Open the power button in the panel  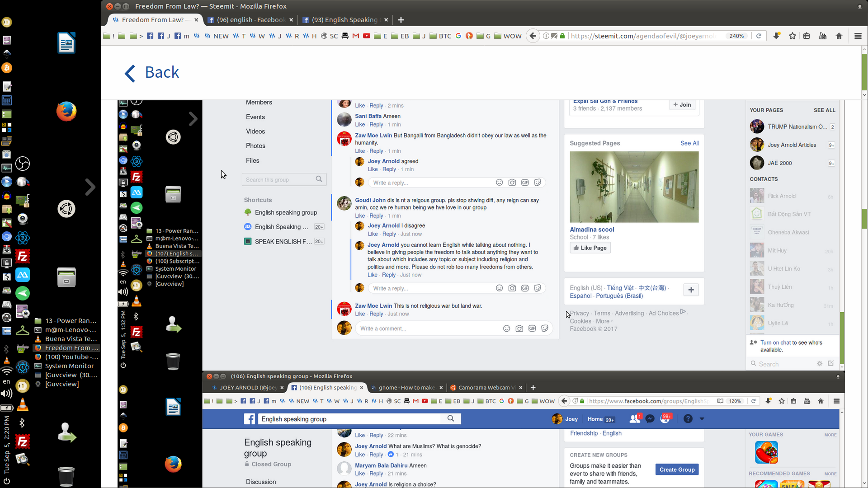(x=6, y=481)
